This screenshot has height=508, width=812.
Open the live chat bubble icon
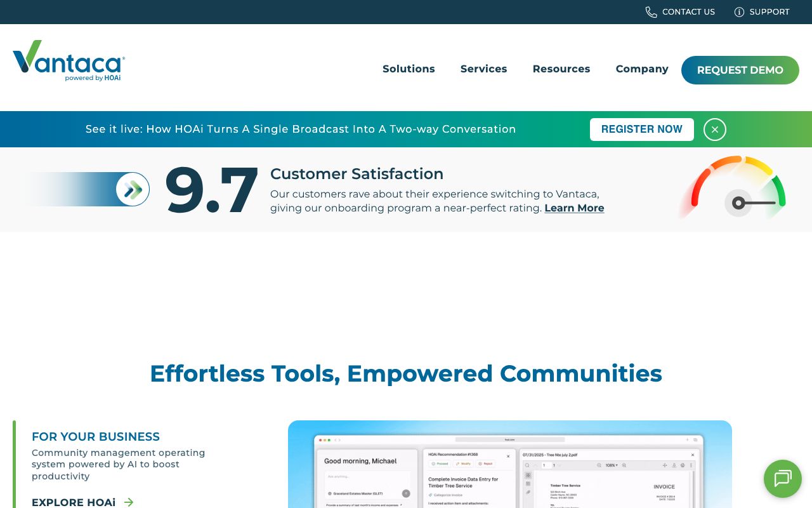coord(783,479)
